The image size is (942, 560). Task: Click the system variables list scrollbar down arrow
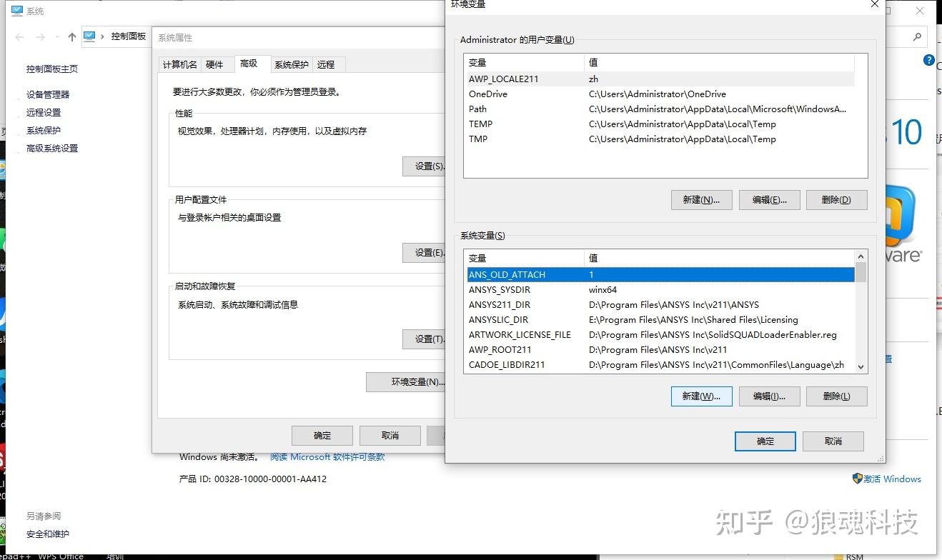click(x=861, y=366)
